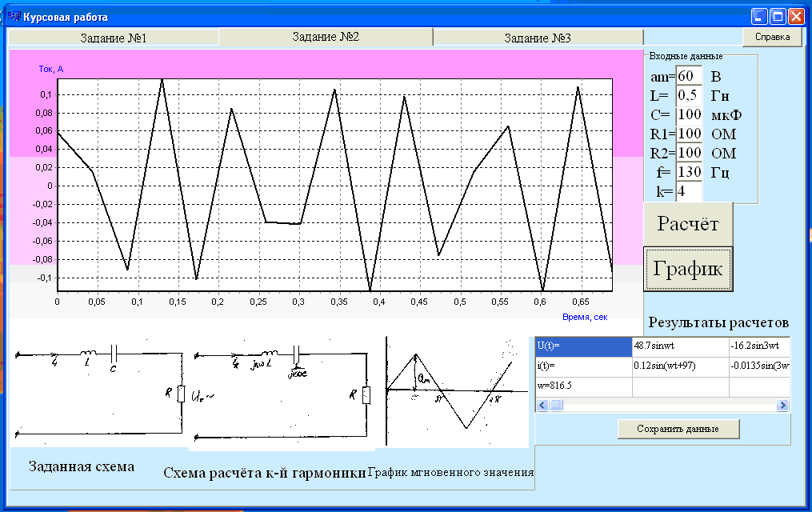Click the Ток, А axis label
Viewport: 812px width, 512px height.
(x=50, y=69)
